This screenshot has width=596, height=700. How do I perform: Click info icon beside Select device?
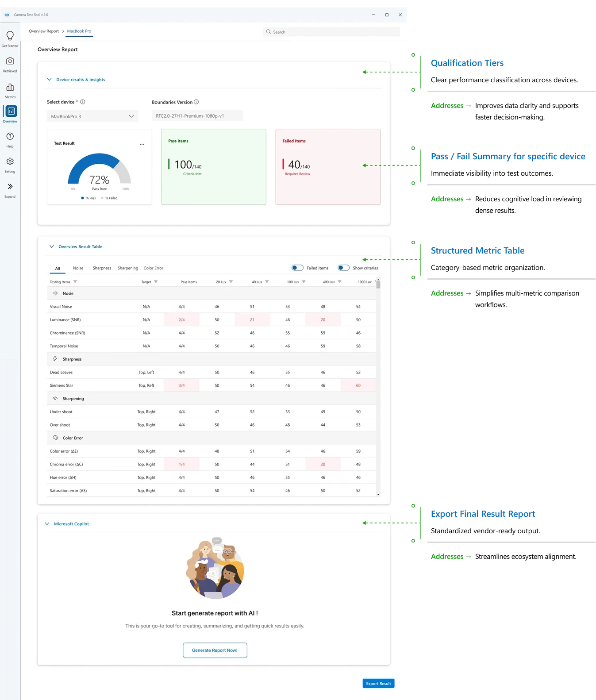[x=83, y=102]
